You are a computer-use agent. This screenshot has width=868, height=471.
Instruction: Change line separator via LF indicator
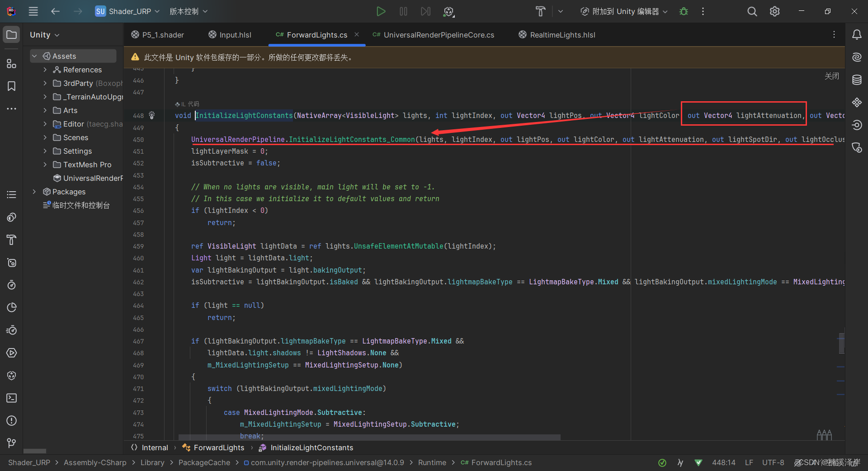click(x=749, y=462)
